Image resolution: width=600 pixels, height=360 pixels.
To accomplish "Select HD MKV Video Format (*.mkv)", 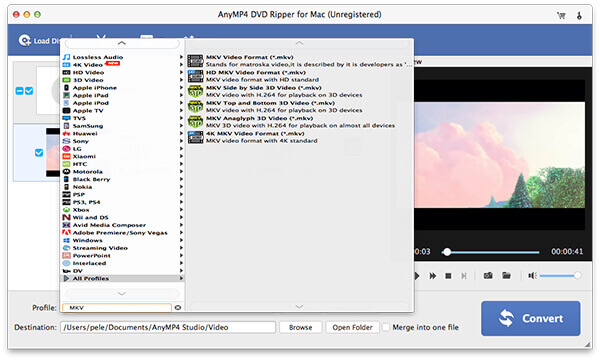I will [300, 76].
